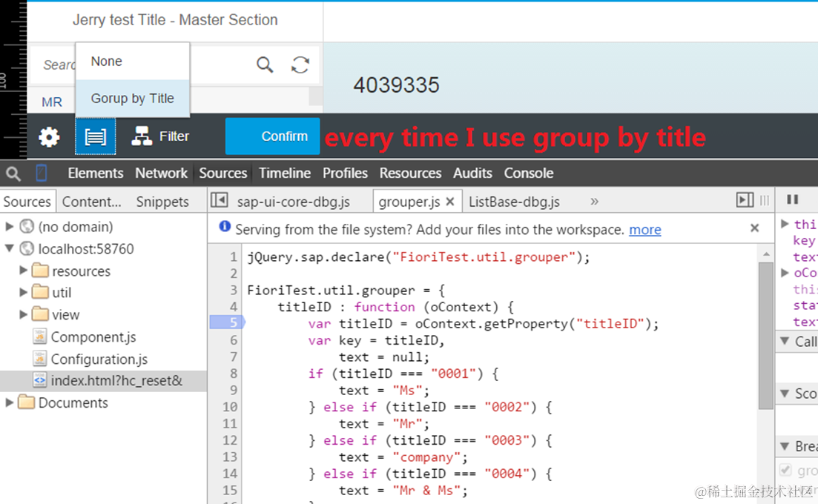
Task: Expand the (no domain) tree node
Action: 9,226
